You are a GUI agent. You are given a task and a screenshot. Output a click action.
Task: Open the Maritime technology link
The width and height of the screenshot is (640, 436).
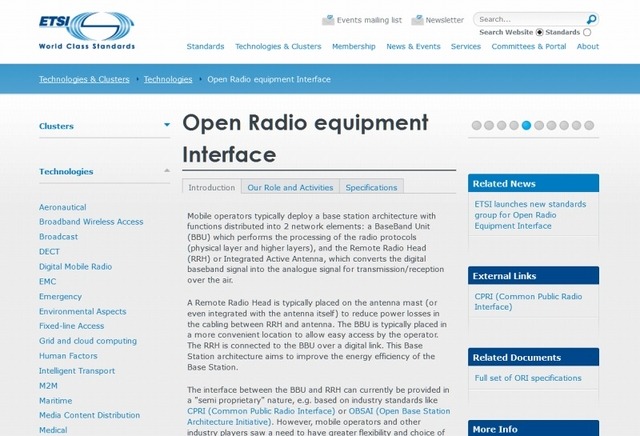pos(56,400)
